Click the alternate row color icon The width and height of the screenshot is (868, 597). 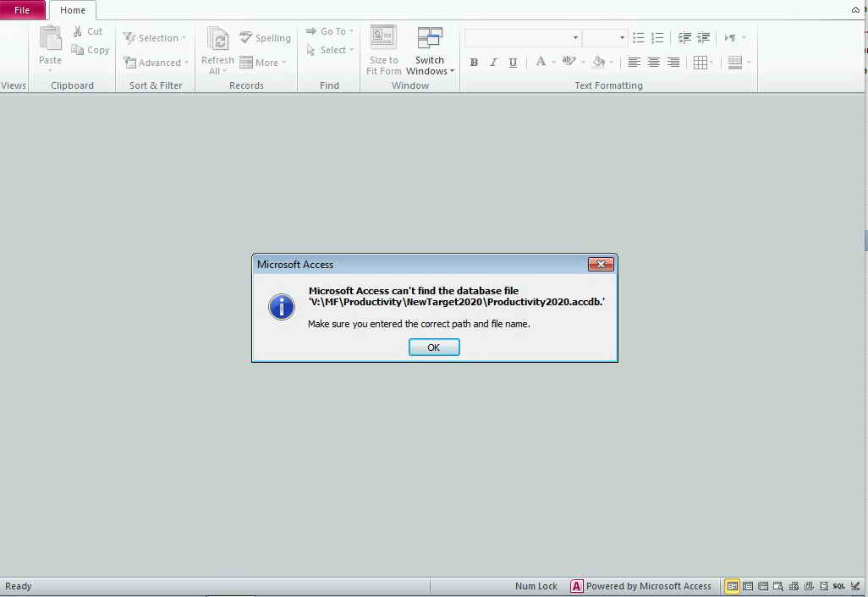click(x=735, y=63)
